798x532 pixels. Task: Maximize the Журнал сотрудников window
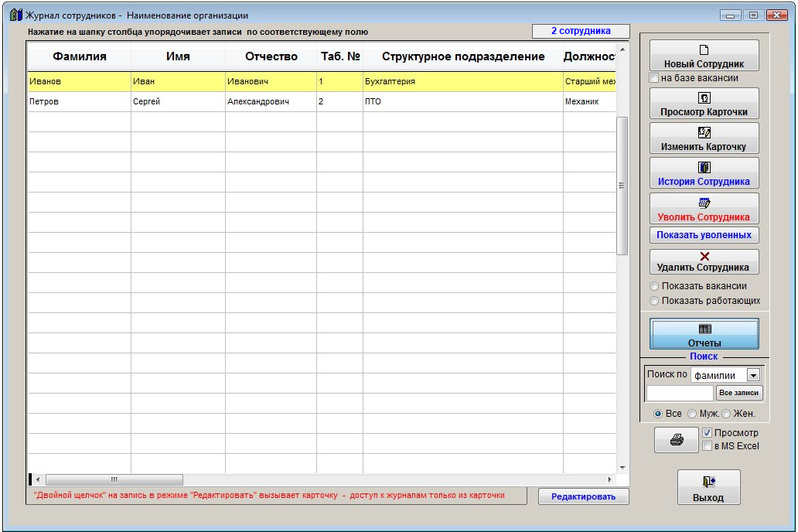(x=753, y=15)
